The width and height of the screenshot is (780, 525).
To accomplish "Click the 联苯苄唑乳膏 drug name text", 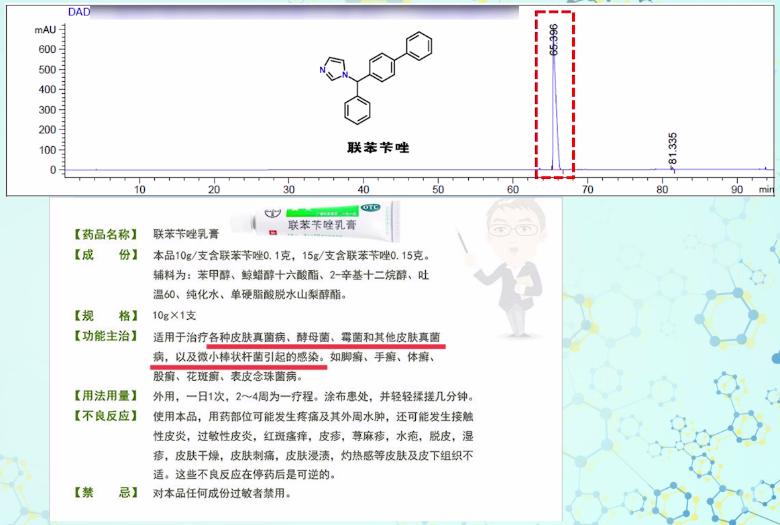I will coord(186,234).
